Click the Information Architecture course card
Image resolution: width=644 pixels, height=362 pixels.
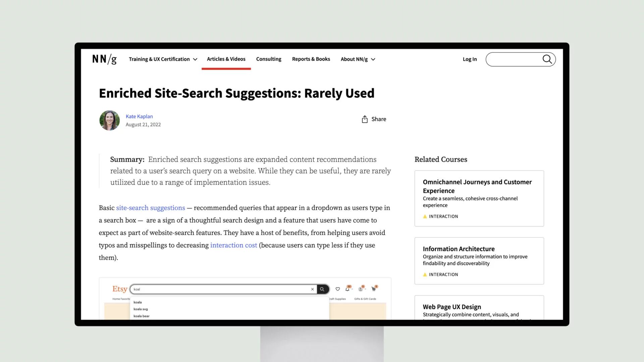[479, 260]
